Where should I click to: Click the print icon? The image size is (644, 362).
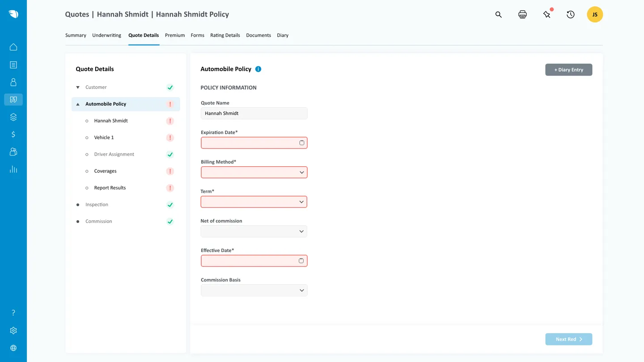tap(522, 14)
